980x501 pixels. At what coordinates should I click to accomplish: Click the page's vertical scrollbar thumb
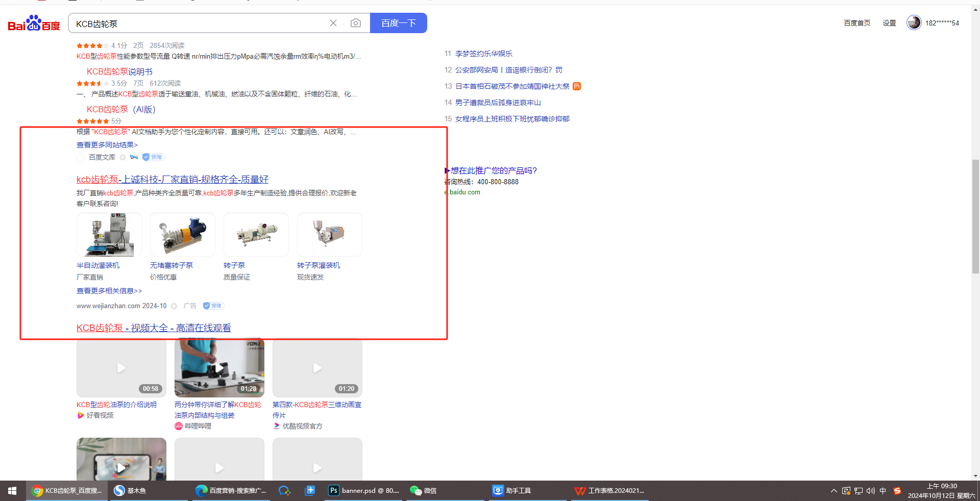click(x=975, y=217)
